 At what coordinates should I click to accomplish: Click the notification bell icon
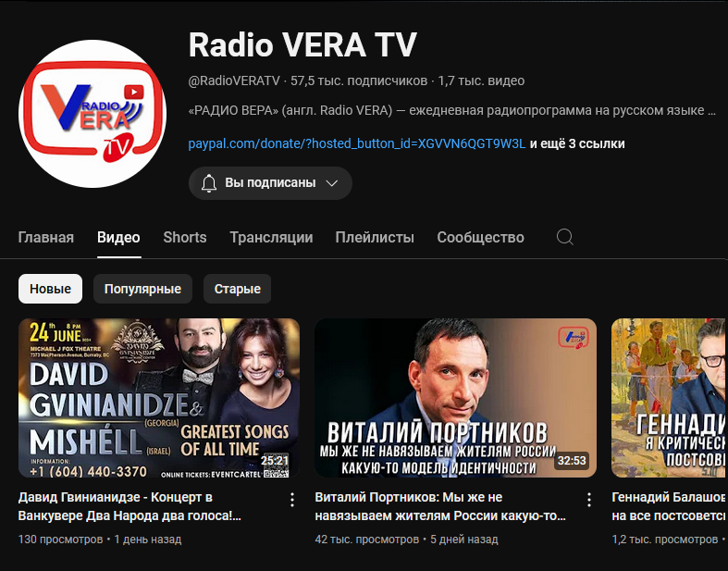pos(209,183)
